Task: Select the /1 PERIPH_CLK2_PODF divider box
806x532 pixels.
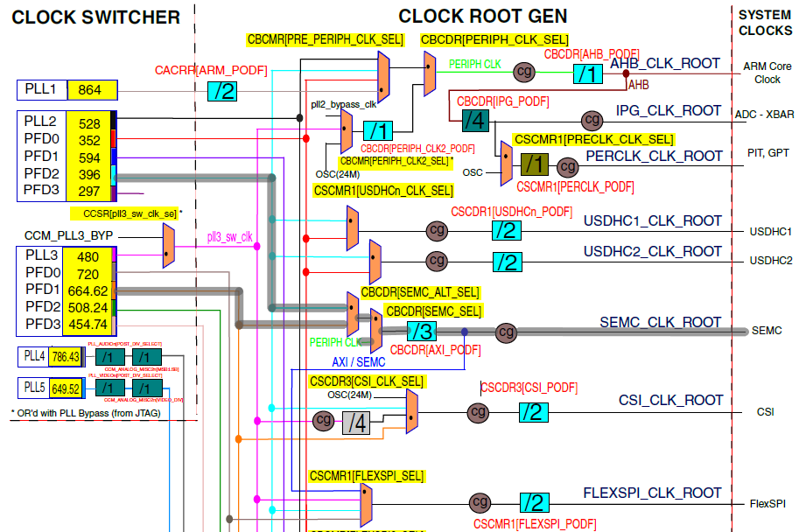Action: coord(378,130)
